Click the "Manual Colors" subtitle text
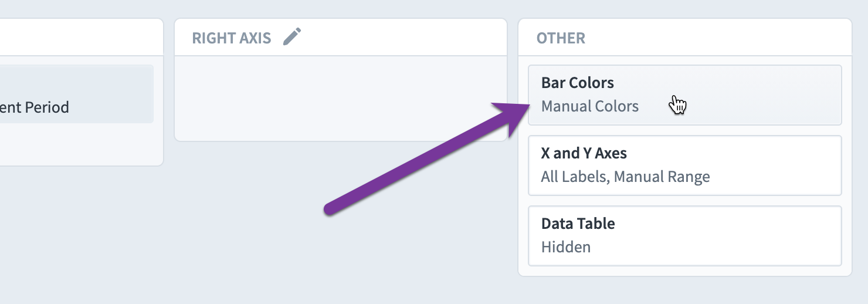This screenshot has width=868, height=304. click(589, 106)
